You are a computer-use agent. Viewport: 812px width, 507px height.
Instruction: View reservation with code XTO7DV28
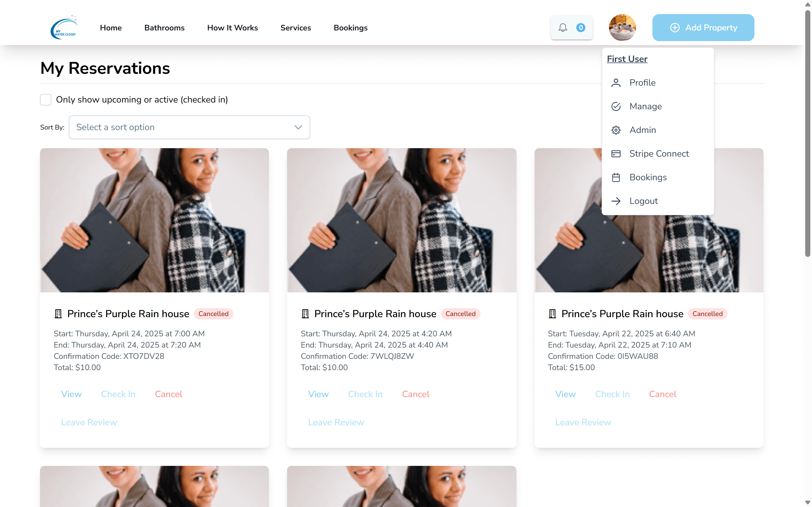click(71, 394)
